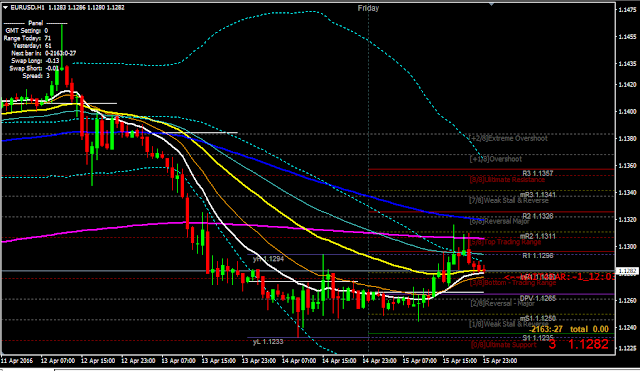Screen dimensions: 640x371
Task: Click the 'R3 1.1357' pivot label
Action: [x=538, y=173]
